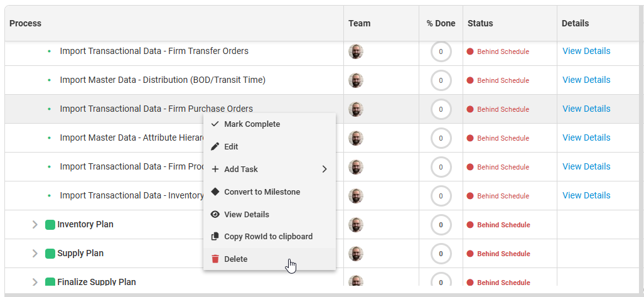Click the Status column header

click(x=480, y=23)
